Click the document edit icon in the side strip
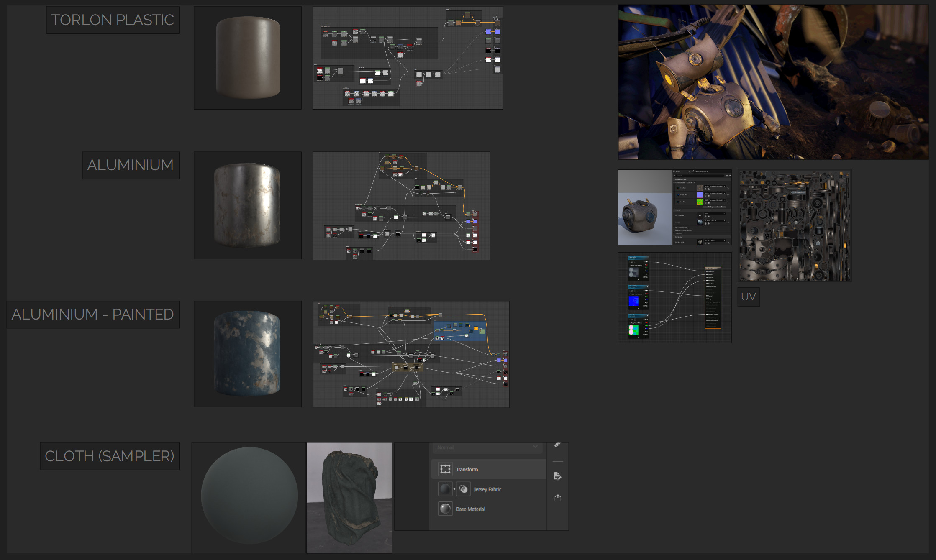This screenshot has width=936, height=560. (557, 476)
